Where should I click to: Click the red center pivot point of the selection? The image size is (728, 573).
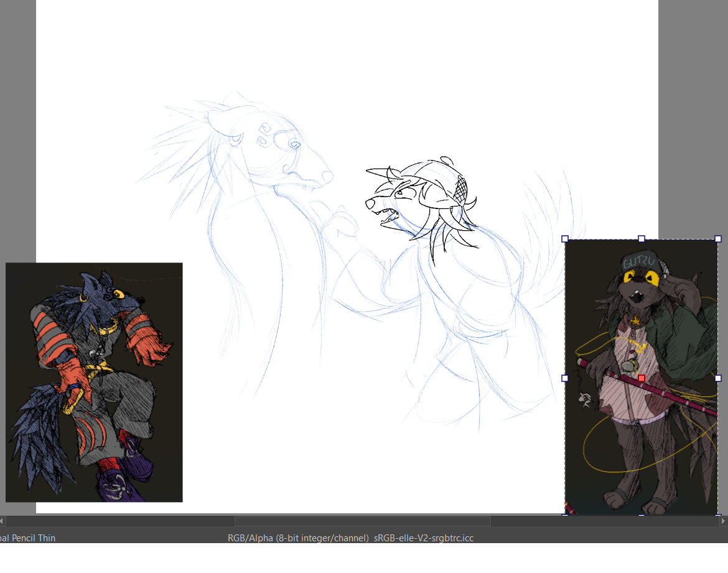click(x=641, y=378)
